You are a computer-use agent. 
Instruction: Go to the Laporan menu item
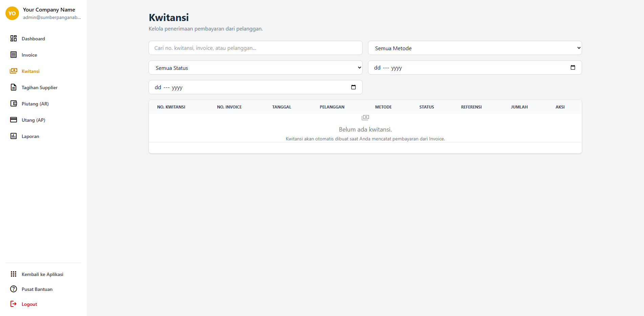[30, 136]
